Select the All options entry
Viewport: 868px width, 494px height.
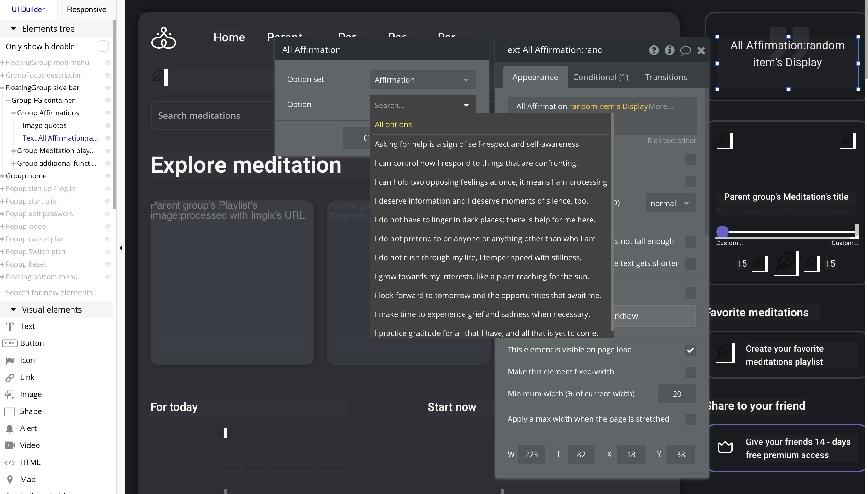coord(393,124)
